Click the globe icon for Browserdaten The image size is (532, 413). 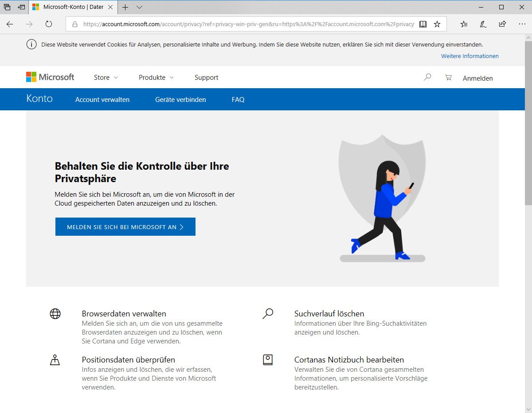pos(55,314)
